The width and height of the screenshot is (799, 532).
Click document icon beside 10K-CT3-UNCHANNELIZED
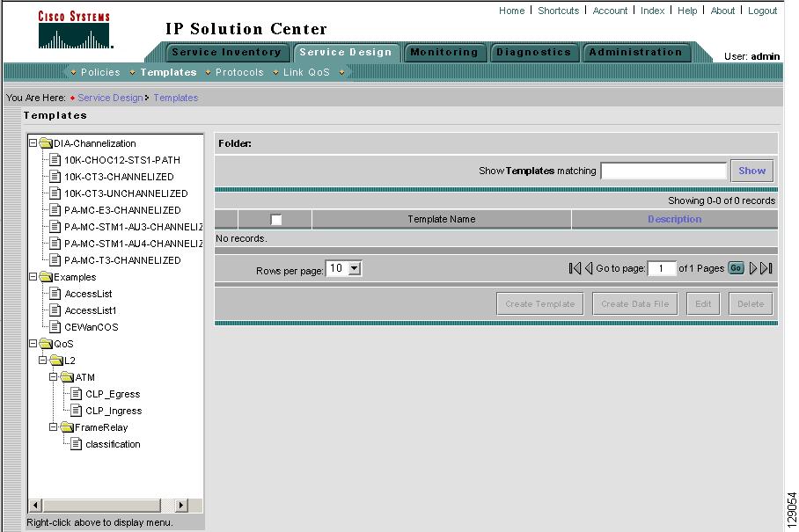coord(55,193)
